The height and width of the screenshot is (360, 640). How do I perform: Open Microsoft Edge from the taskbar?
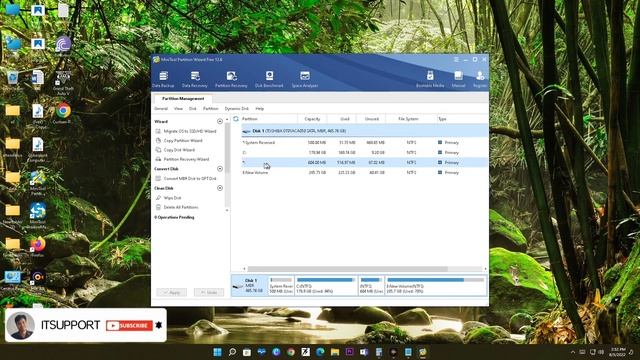(320, 352)
